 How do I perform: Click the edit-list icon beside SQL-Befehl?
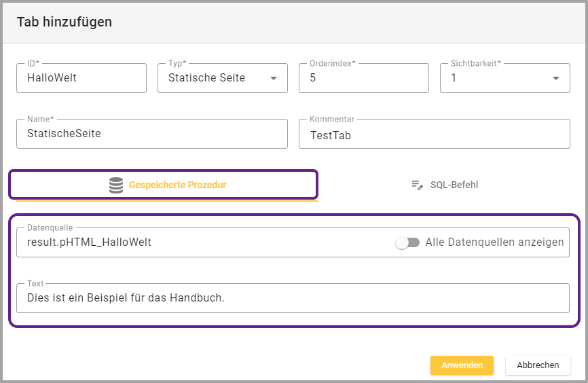coord(418,185)
